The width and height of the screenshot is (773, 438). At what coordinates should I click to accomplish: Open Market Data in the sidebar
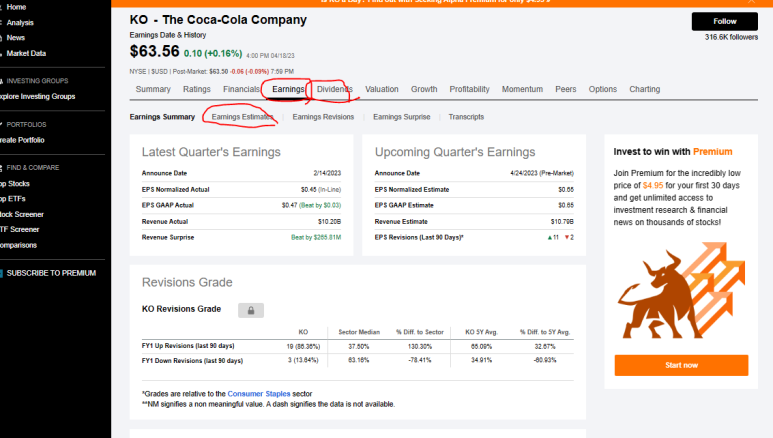(x=26, y=53)
